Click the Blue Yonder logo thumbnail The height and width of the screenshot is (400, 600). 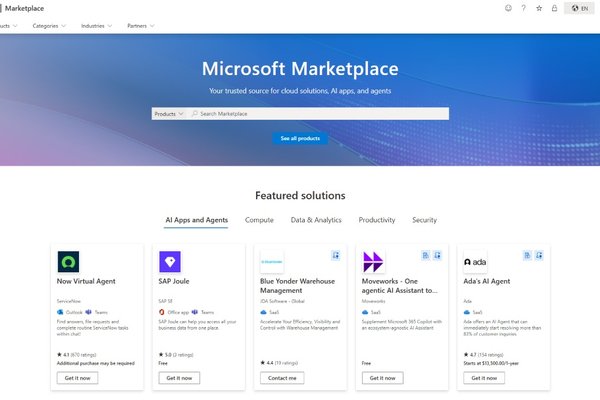tap(272, 261)
